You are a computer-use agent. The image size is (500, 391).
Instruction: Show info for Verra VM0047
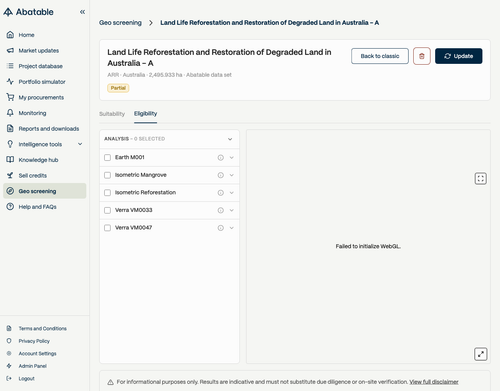click(221, 228)
